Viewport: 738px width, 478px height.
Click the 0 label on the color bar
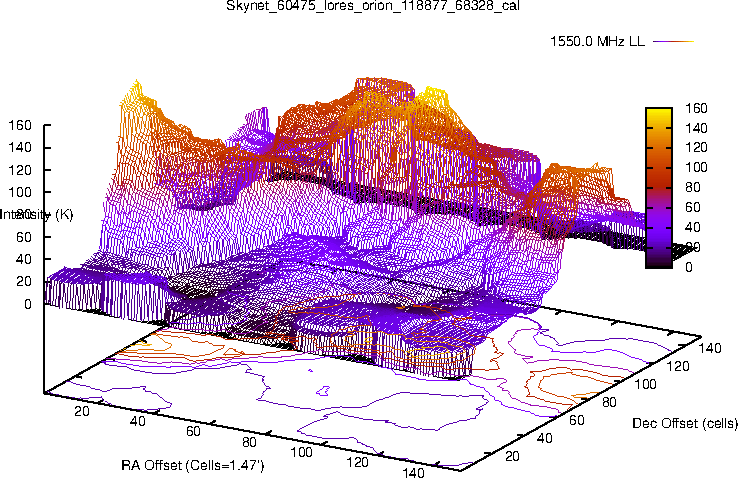coord(689,267)
